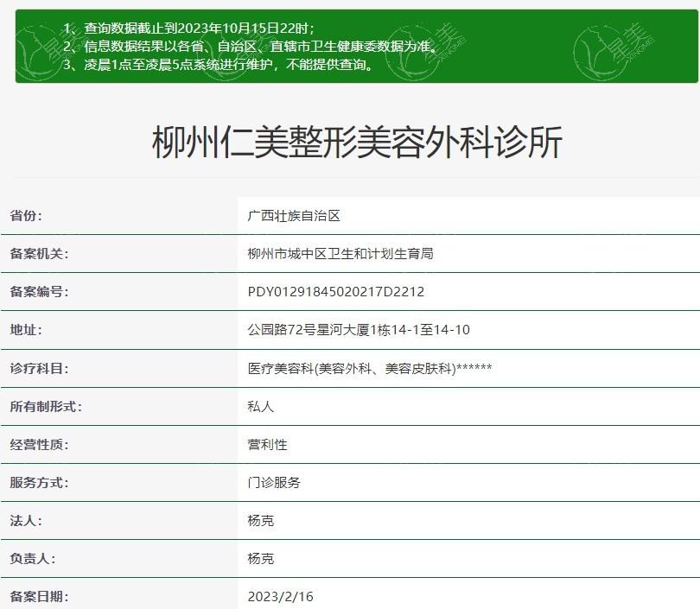Click 杨克 in the 负责人 row
The image size is (700, 609).
click(x=260, y=558)
